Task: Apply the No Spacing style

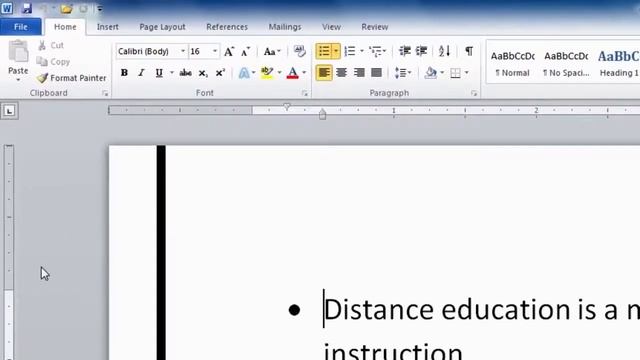Action: pyautogui.click(x=566, y=63)
